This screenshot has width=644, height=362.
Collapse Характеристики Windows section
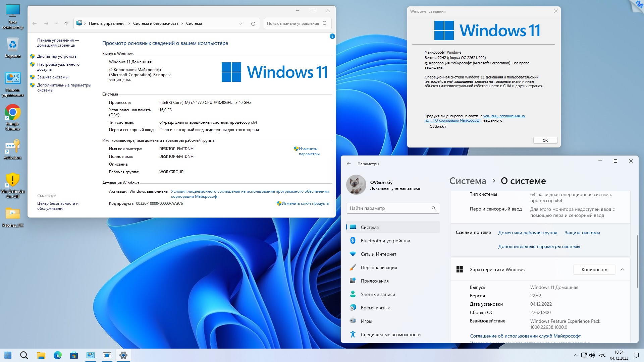pyautogui.click(x=622, y=269)
